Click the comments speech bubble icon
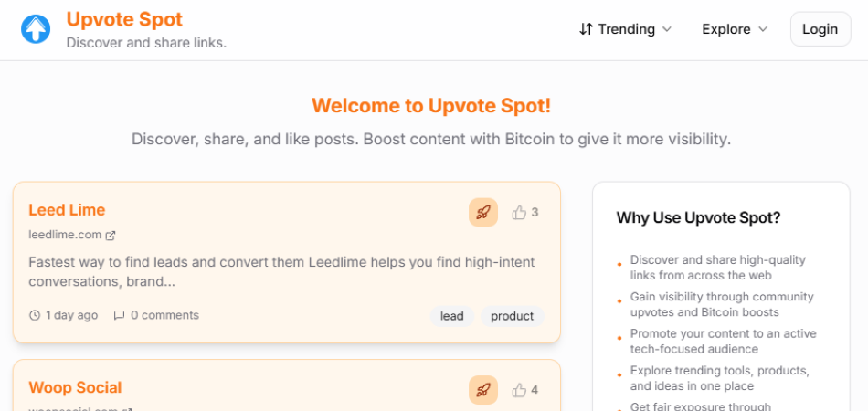 [x=119, y=315]
